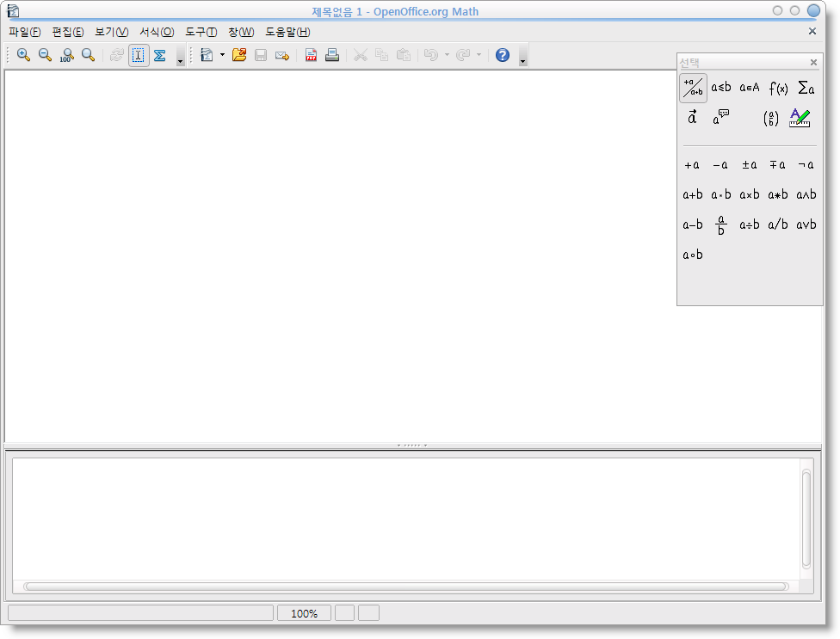Insert the a÷b division operator
Viewport: 840px width, 639px height.
click(x=750, y=224)
